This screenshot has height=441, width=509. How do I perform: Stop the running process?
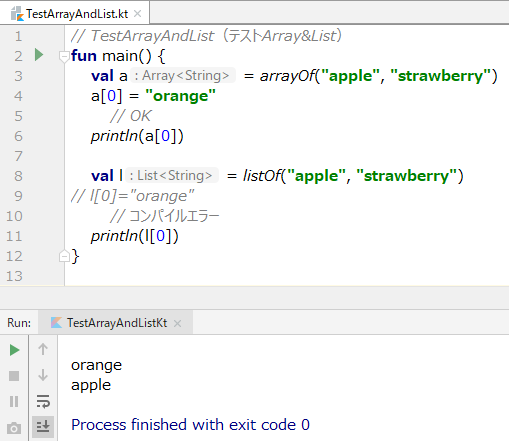14,376
